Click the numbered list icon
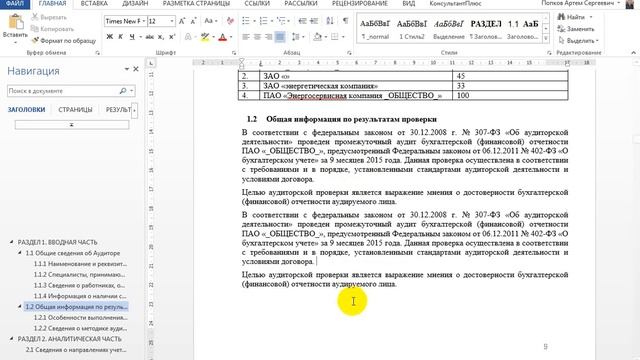 pos(264,21)
